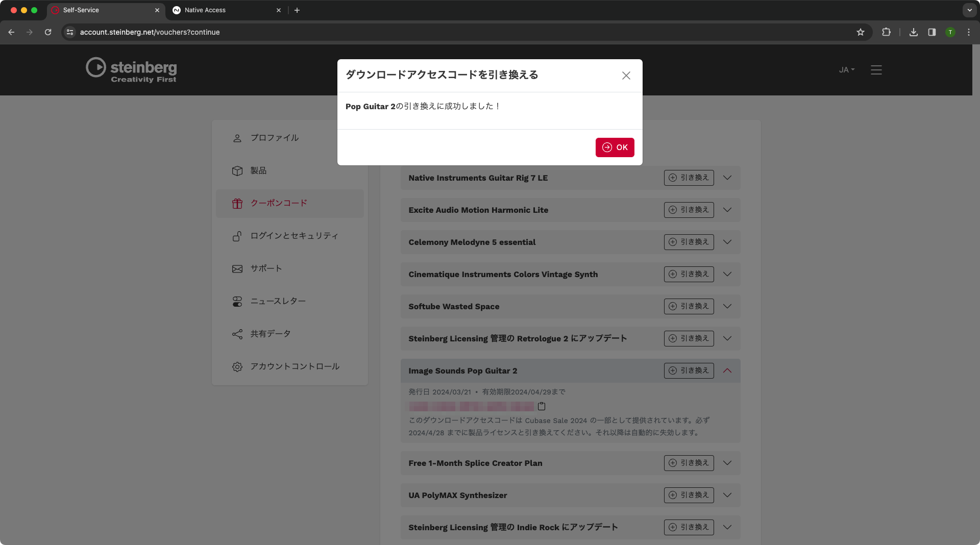
Task: Click the lock icon for login security
Action: pyautogui.click(x=237, y=236)
